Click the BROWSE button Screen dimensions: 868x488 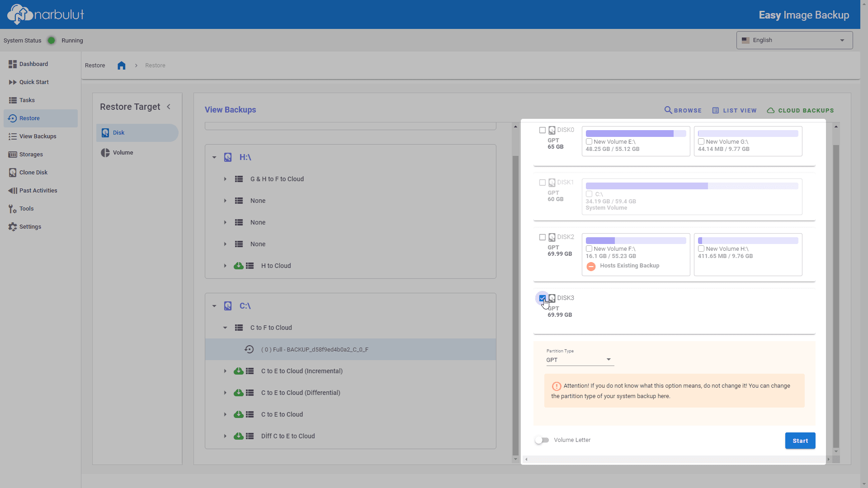[683, 110]
